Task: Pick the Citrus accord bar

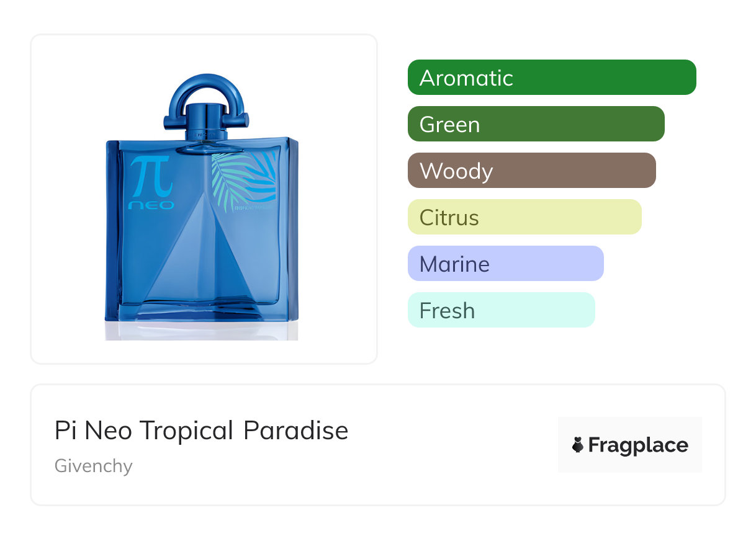Action: click(524, 217)
